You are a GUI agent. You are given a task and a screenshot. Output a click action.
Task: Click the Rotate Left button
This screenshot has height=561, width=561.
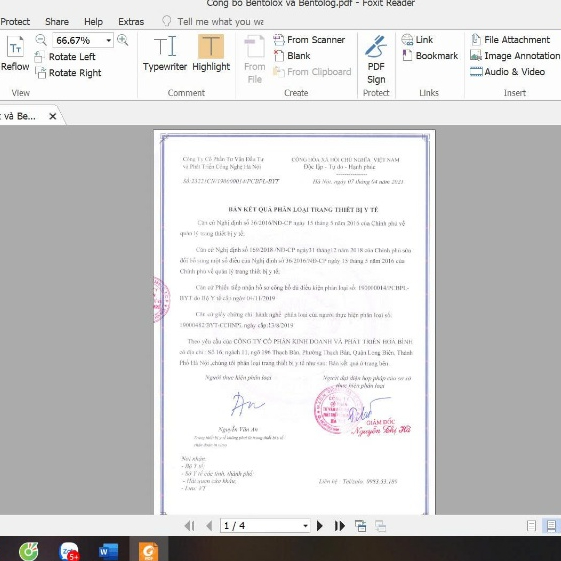tap(65, 57)
